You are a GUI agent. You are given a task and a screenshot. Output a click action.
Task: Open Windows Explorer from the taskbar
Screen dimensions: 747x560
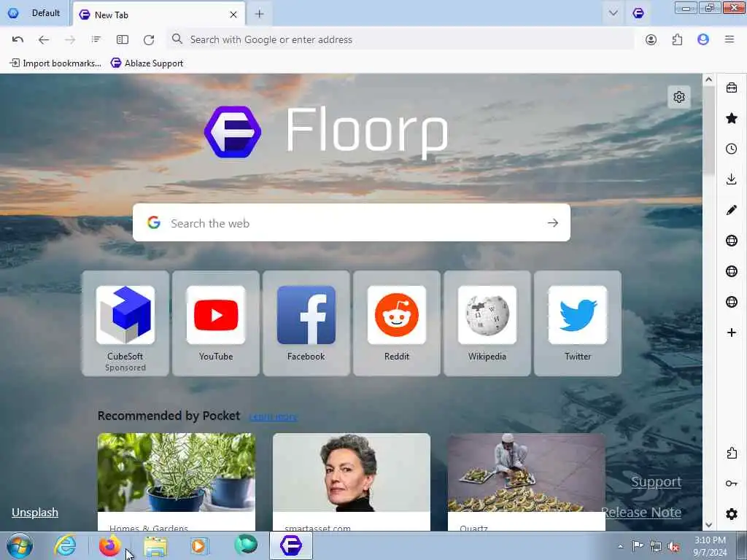[x=156, y=545]
